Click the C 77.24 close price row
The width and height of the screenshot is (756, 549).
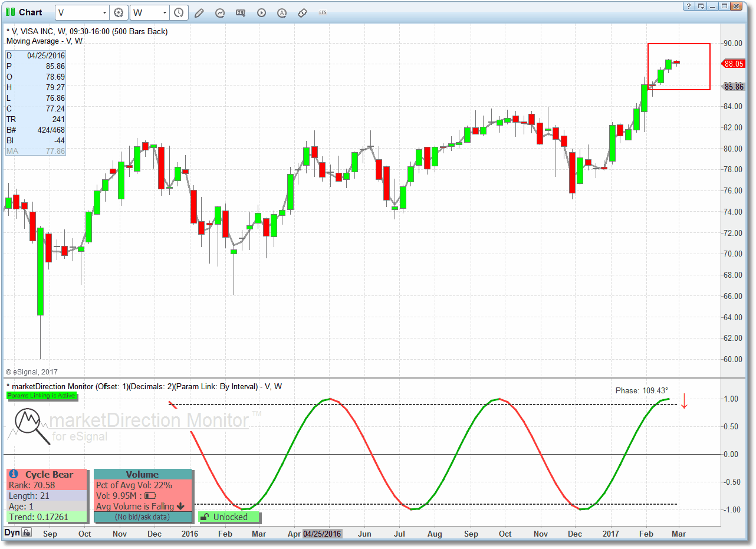(x=35, y=109)
